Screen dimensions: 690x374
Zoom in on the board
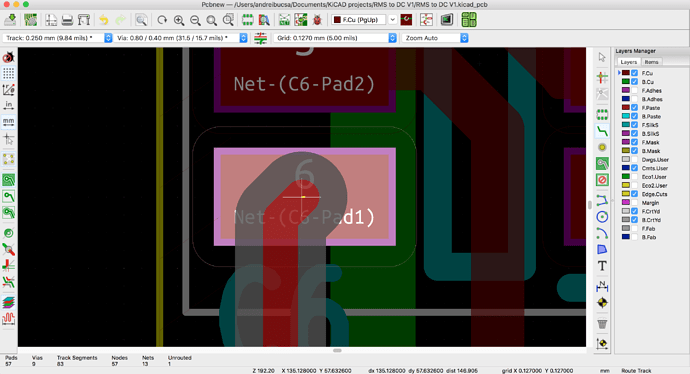(x=179, y=20)
